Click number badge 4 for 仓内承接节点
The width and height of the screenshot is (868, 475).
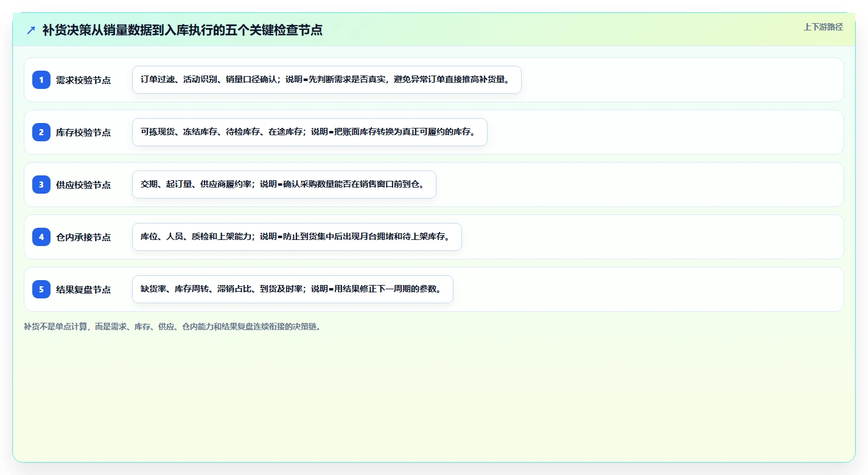point(41,237)
